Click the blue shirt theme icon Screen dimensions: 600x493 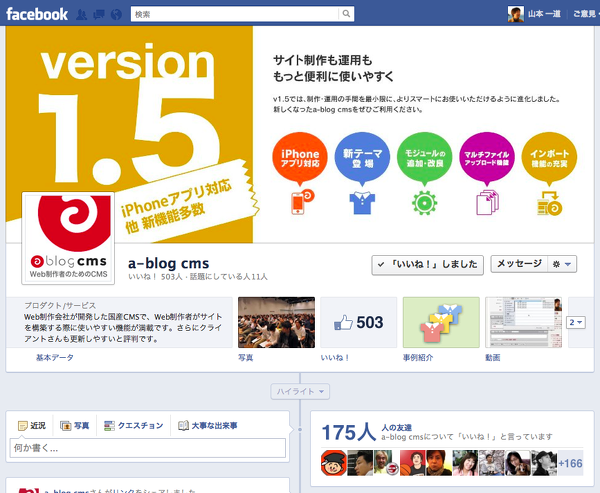tap(362, 202)
